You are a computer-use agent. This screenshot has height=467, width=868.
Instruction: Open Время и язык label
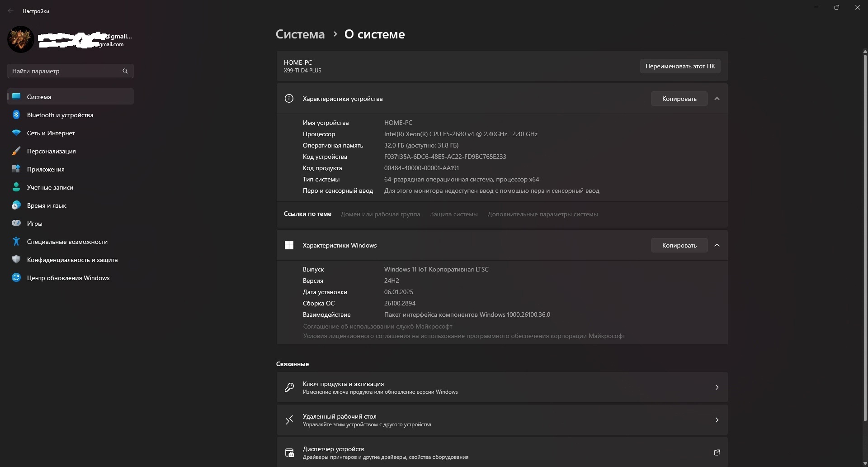(x=47, y=205)
